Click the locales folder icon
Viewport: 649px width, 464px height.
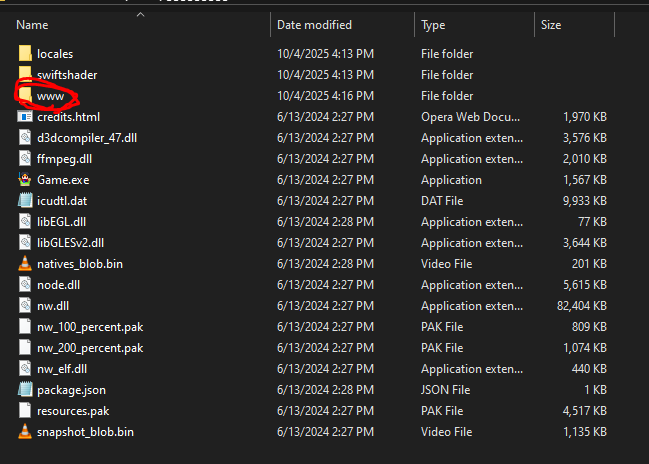point(25,54)
